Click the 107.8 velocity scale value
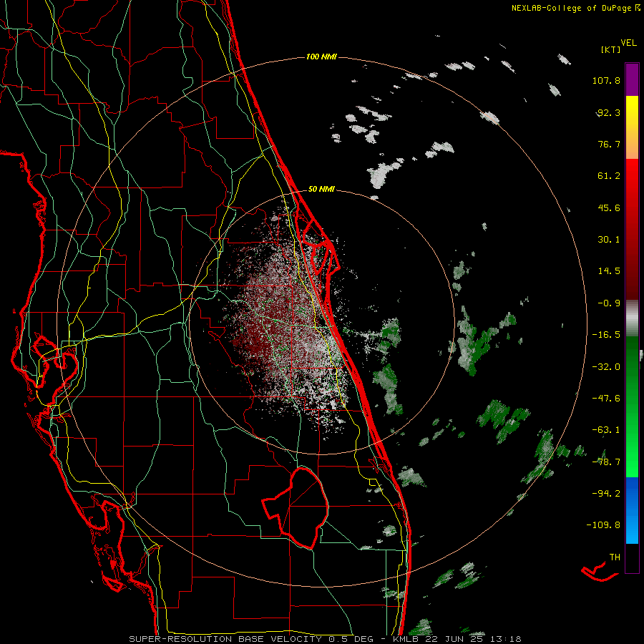 pos(606,80)
